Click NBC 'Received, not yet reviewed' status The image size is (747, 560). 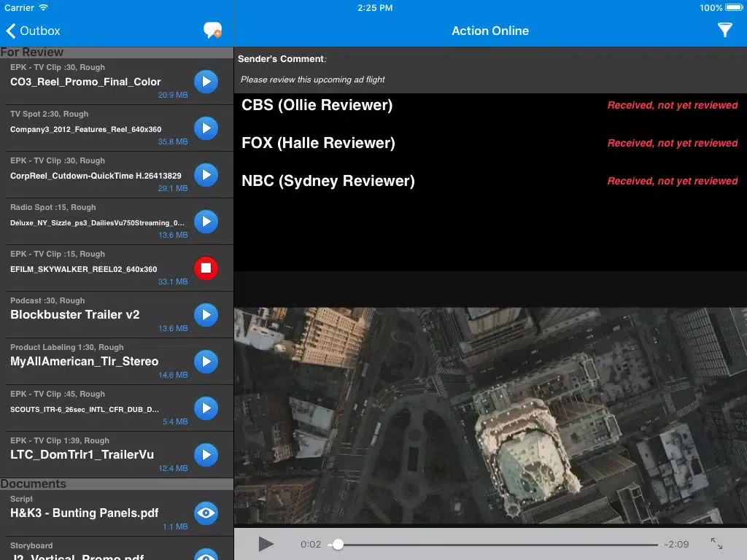point(672,181)
